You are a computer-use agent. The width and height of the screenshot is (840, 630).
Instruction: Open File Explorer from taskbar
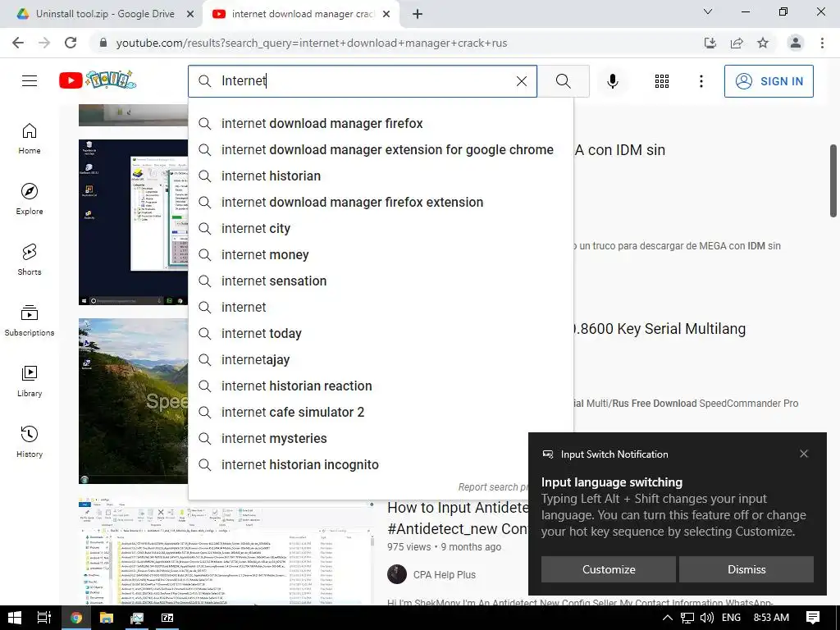[107, 618]
